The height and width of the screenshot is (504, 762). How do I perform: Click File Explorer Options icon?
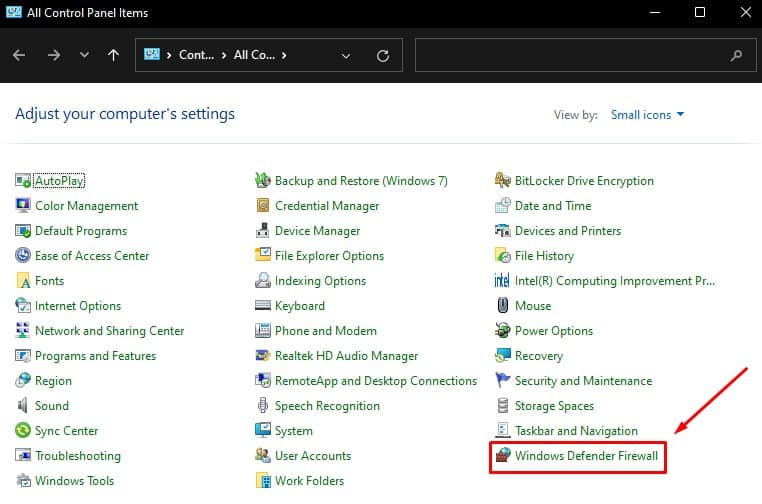coord(263,256)
